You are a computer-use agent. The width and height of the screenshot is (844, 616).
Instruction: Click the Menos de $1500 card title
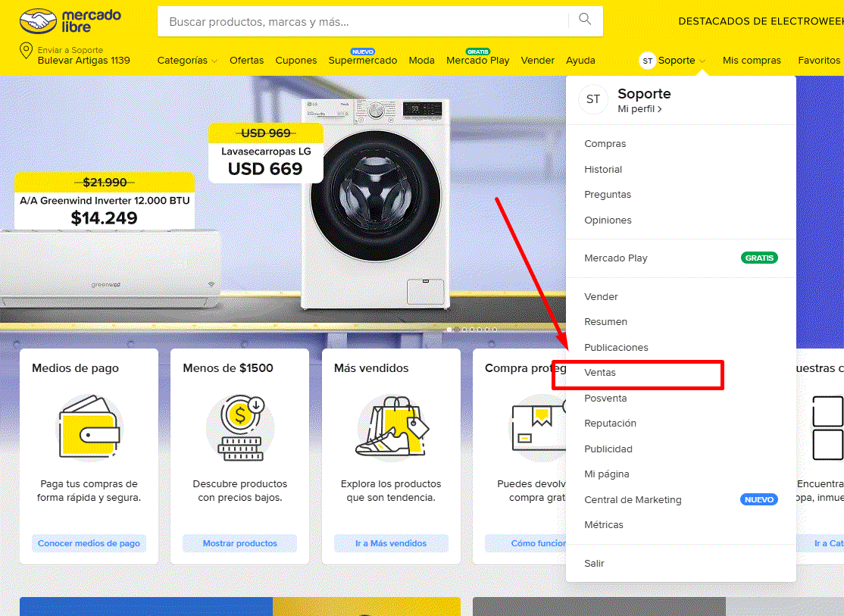pos(228,368)
